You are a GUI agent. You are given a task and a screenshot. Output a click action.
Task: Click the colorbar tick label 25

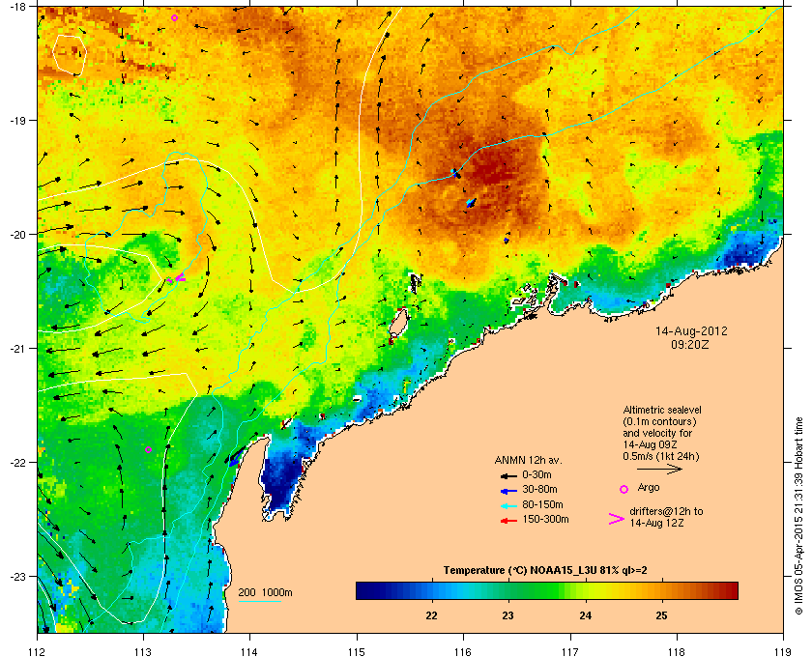(x=661, y=615)
